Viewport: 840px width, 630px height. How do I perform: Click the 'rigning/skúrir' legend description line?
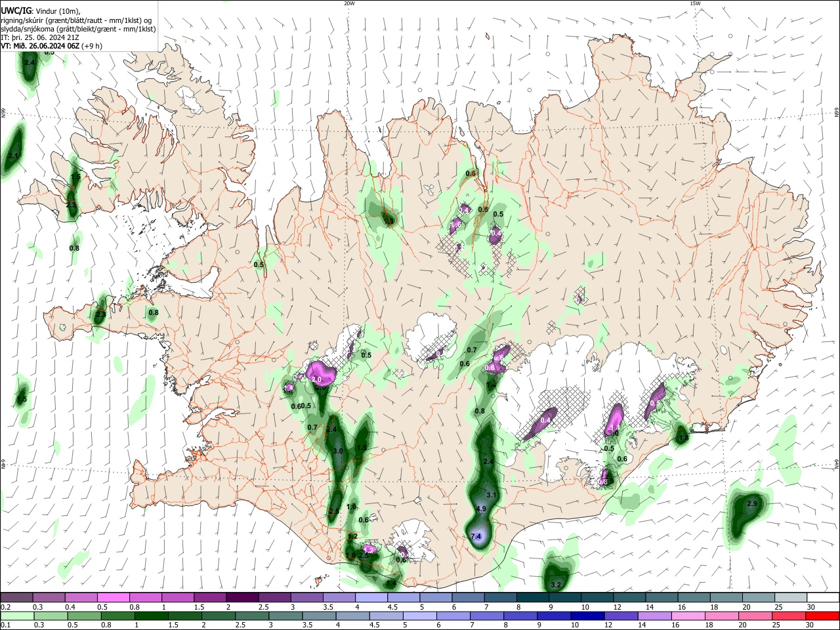[x=77, y=20]
